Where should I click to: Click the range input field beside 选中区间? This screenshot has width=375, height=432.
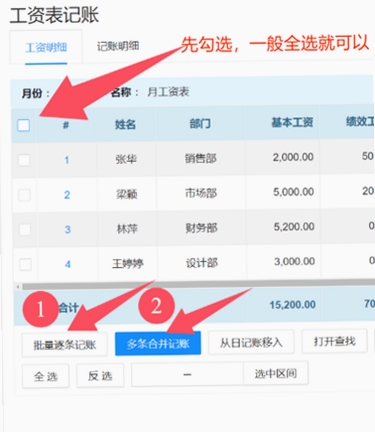click(x=187, y=375)
